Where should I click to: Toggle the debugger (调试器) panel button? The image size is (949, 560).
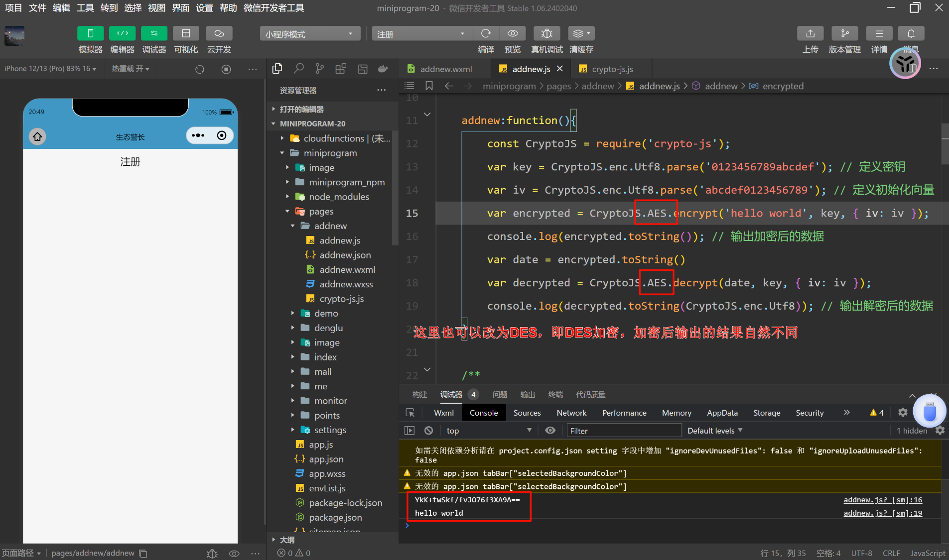(x=154, y=33)
